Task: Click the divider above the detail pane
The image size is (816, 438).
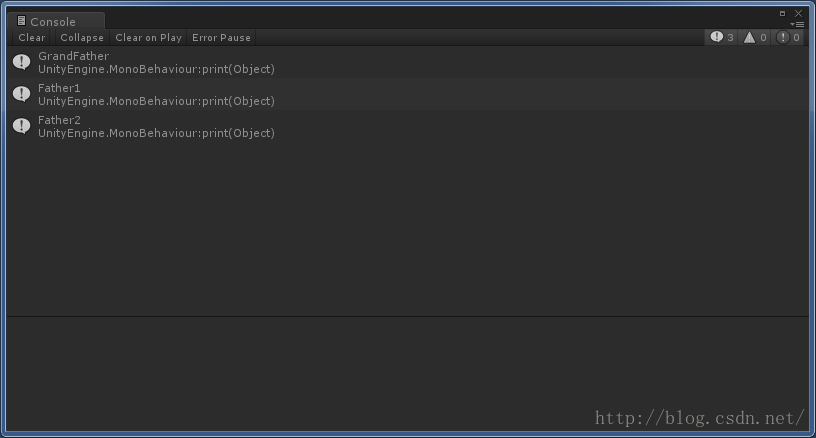Action: click(407, 316)
